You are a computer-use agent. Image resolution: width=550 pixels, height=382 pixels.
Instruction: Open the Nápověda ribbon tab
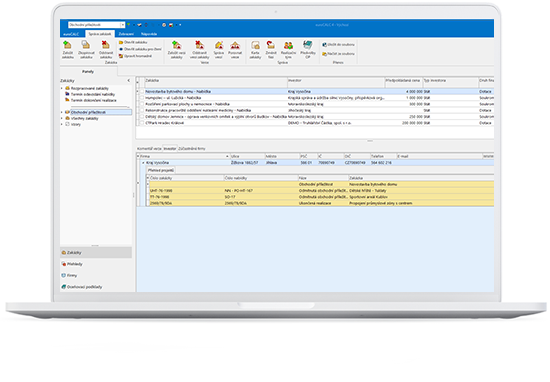[x=149, y=34]
